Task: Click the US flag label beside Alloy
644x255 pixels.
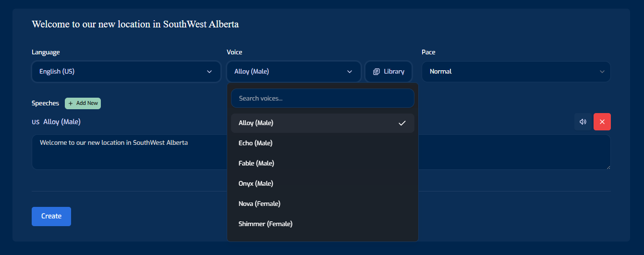Action: tap(36, 122)
